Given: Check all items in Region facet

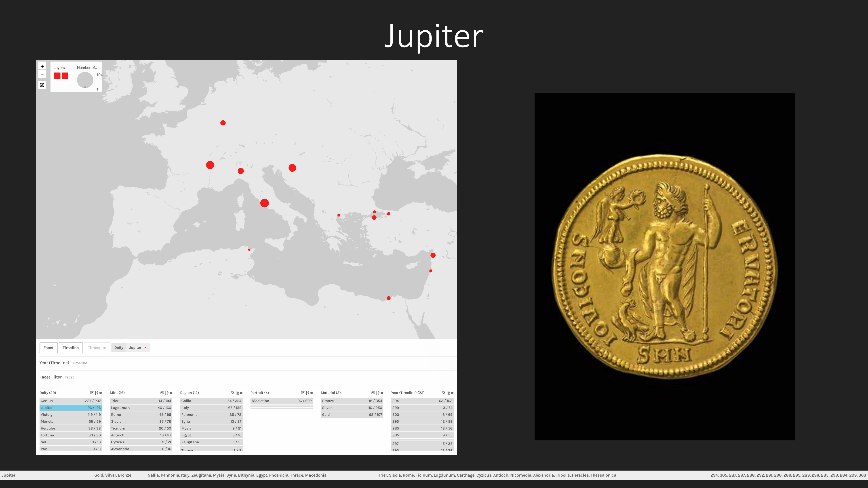Looking at the screenshot, I should pyautogui.click(x=232, y=393).
